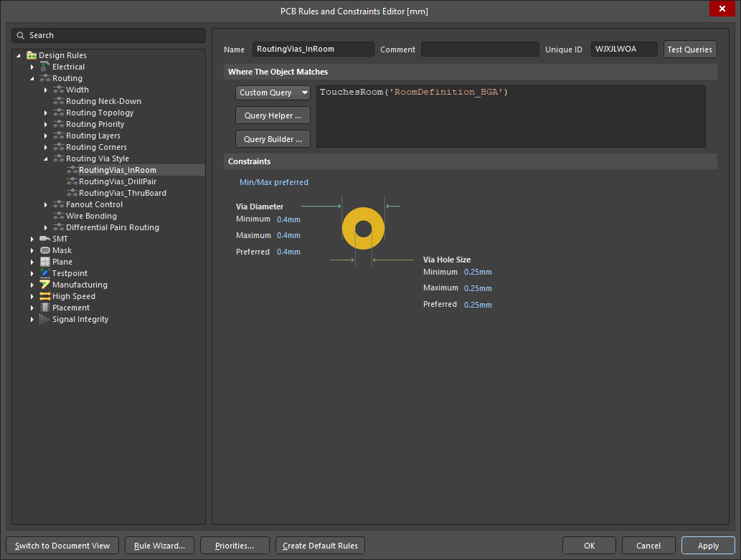
Task: Expand the Electrical rules node
Action: [x=32, y=67]
